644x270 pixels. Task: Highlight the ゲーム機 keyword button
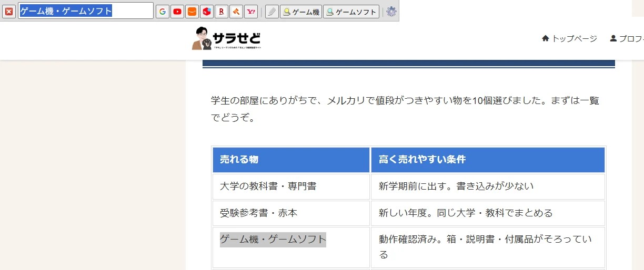301,12
